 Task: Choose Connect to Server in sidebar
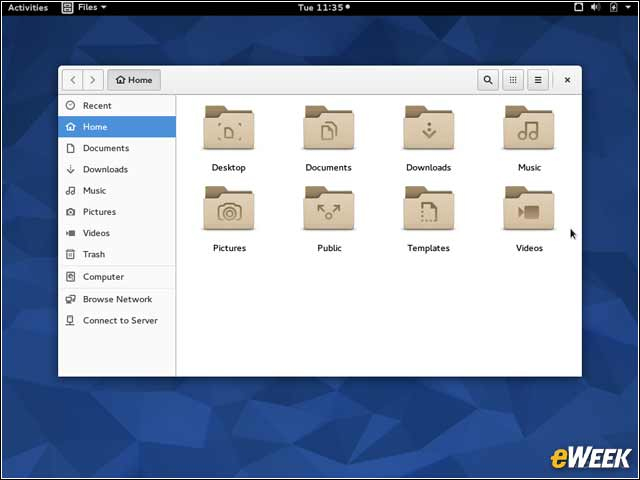(x=120, y=321)
